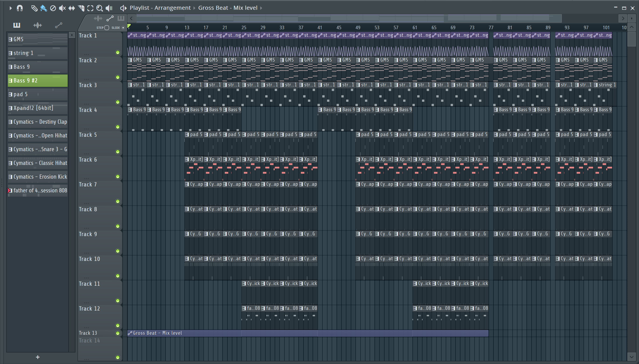This screenshot has height=364, width=639.
Task: Focus audio clips in playlist header
Action: tap(98, 18)
